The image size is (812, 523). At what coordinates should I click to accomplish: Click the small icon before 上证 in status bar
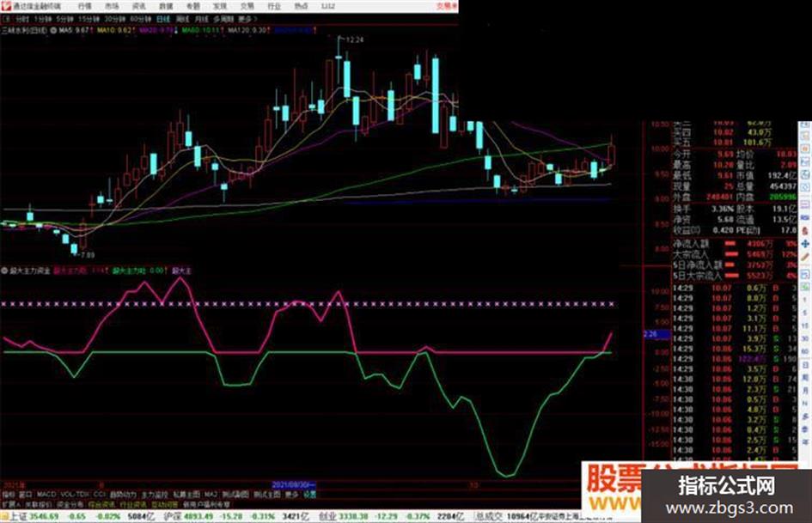click(x=5, y=516)
